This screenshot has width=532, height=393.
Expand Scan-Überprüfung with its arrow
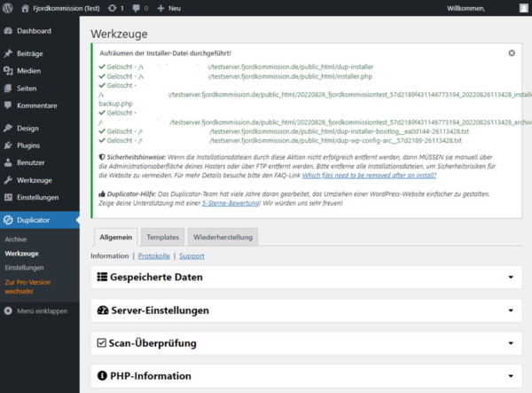tap(511, 343)
